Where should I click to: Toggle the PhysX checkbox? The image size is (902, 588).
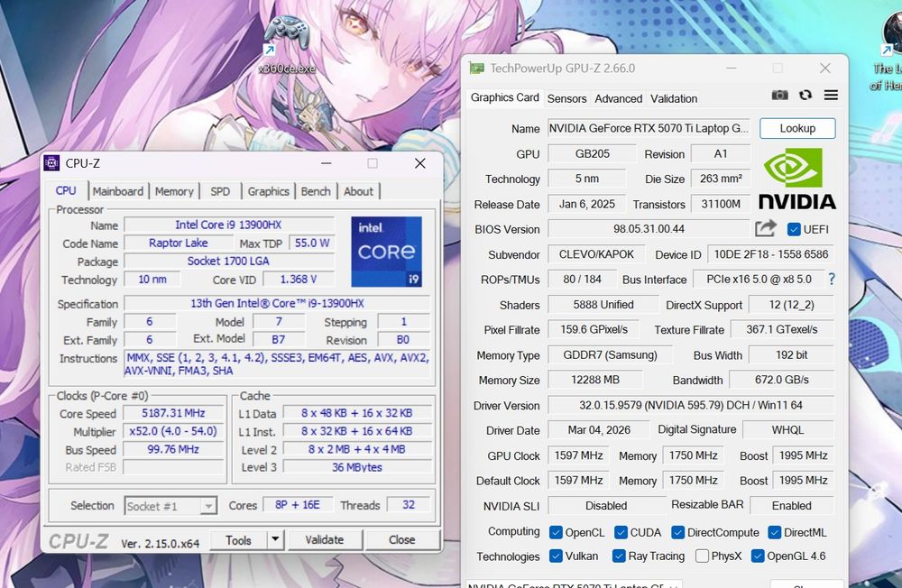pyautogui.click(x=702, y=556)
